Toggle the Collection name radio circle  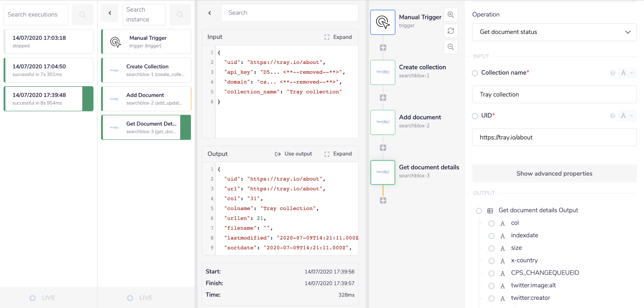(475, 73)
